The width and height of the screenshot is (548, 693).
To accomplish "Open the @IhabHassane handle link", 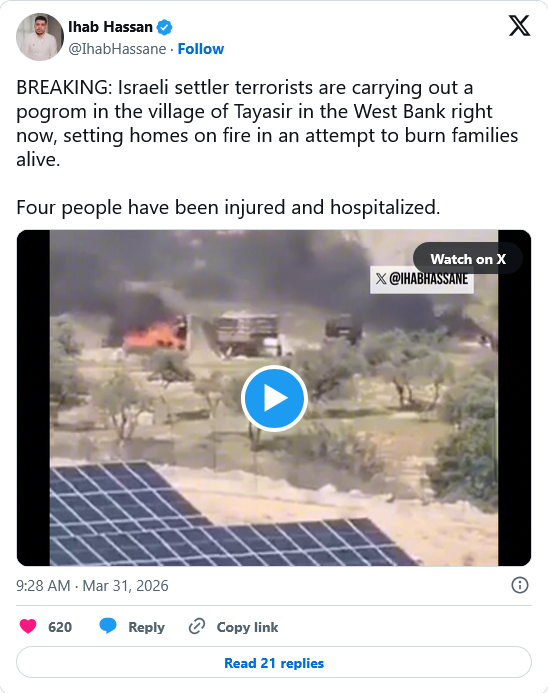I will click(117, 49).
